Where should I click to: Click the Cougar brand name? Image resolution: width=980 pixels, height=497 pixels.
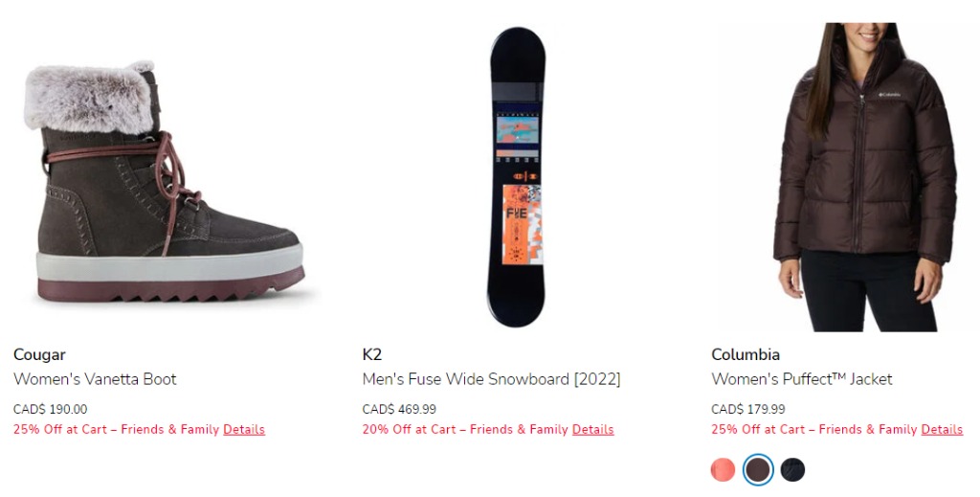point(39,354)
